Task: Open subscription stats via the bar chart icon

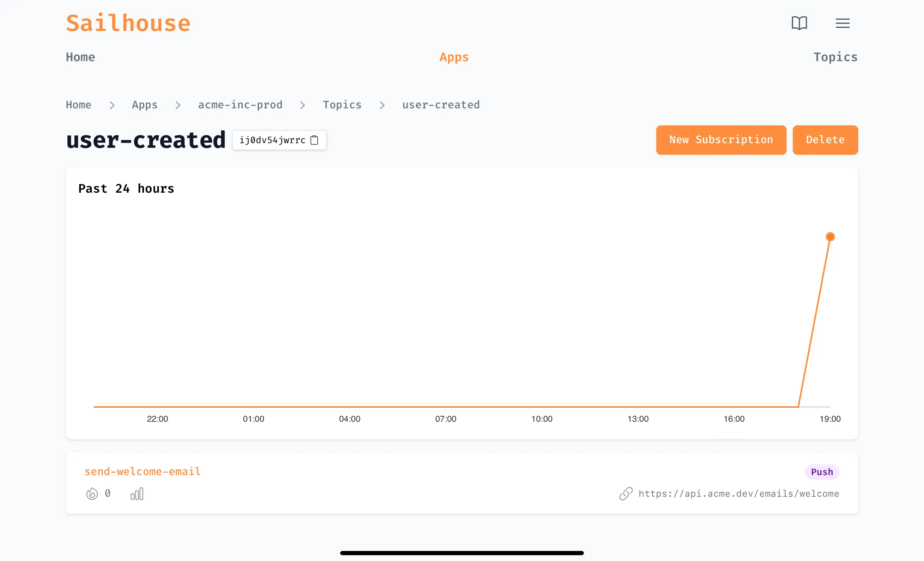Action: click(x=137, y=494)
